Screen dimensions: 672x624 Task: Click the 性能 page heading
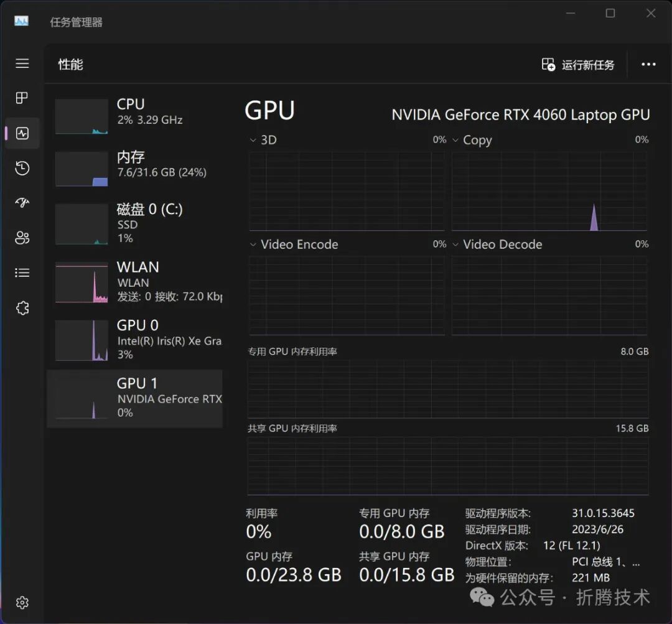pyautogui.click(x=71, y=64)
